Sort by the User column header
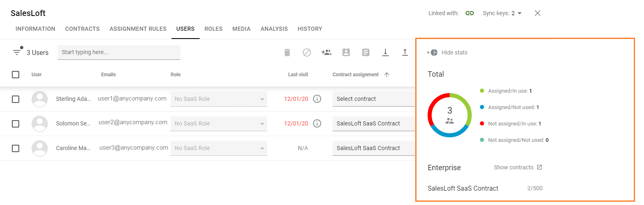This screenshot has width=644, height=205. (36, 75)
